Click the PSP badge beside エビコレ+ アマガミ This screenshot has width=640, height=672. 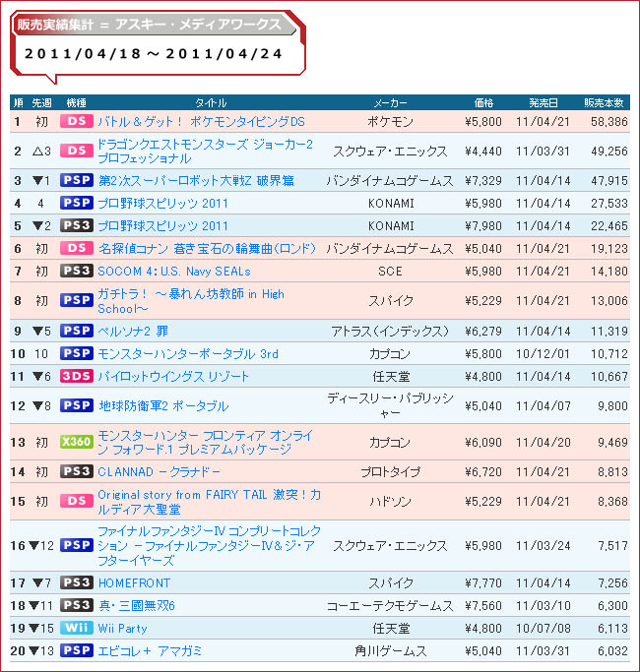77,650
